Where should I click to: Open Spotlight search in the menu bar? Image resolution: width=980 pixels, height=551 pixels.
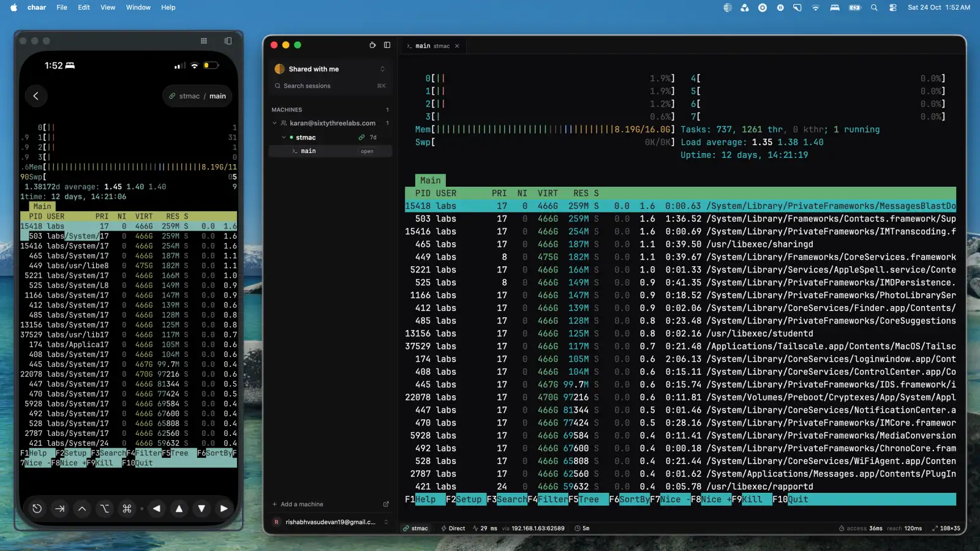874,7
